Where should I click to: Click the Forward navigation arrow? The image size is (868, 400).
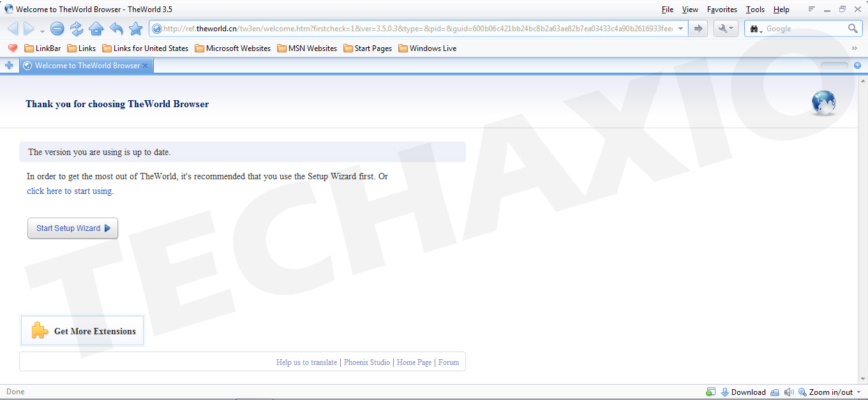(x=29, y=29)
